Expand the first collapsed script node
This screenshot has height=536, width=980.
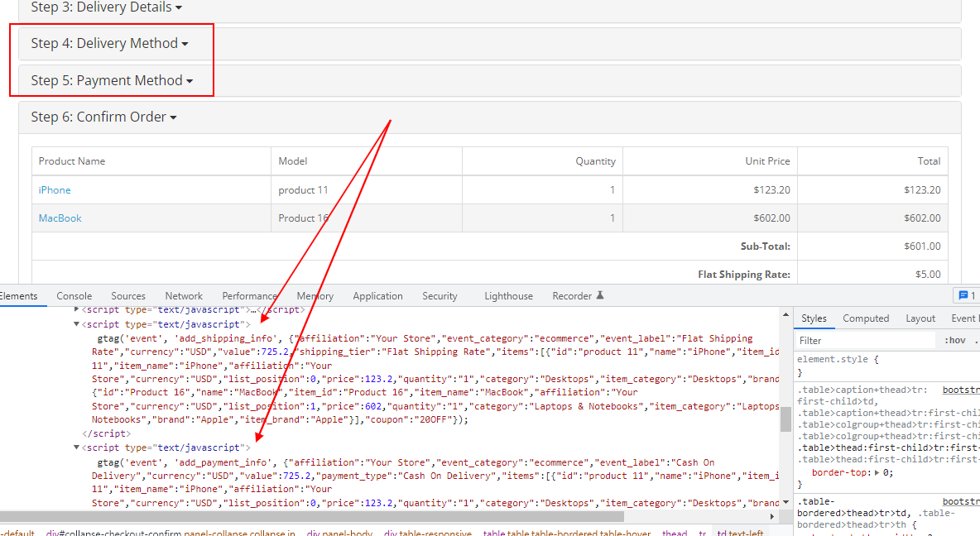click(76, 309)
